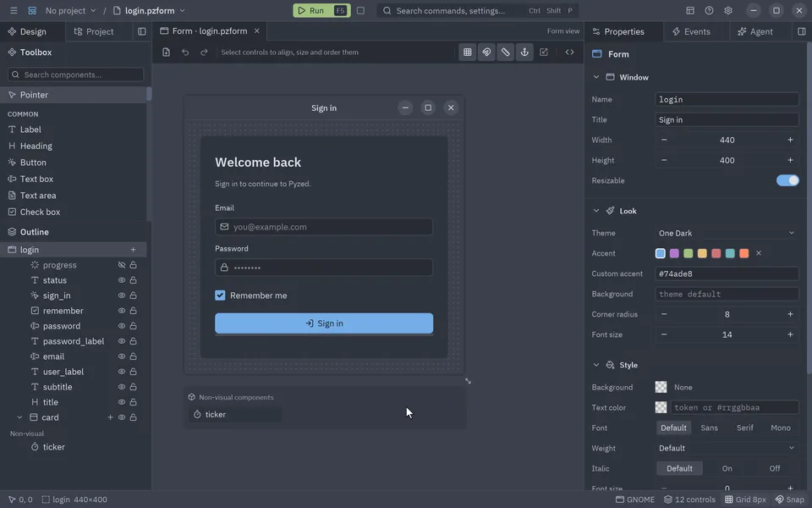The width and height of the screenshot is (812, 508).
Task: Click the stop square icon beside Run
Action: [x=360, y=10]
